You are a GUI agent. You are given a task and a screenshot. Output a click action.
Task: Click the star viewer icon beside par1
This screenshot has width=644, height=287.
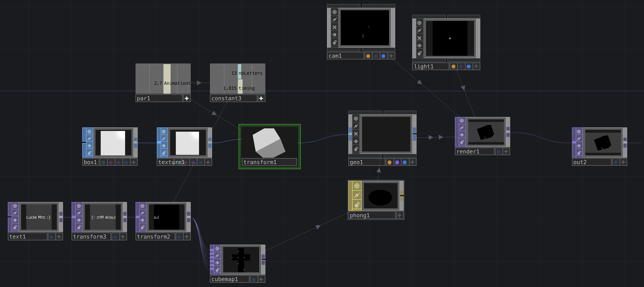(x=187, y=99)
